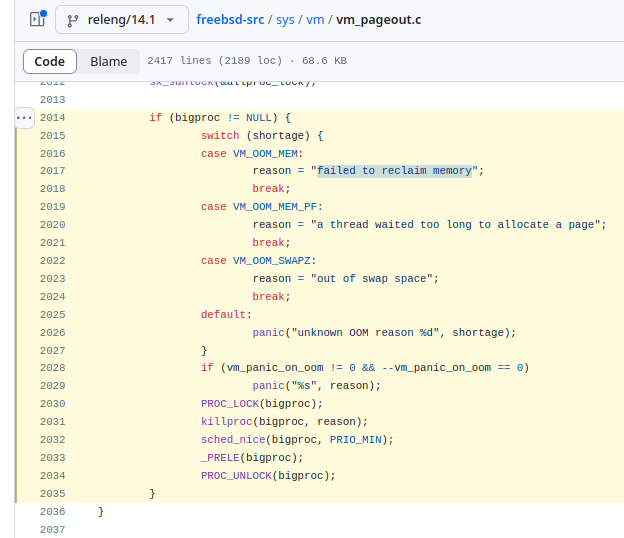Screen dimensions: 624x538
Task: Expand the file tree side panel
Action: coord(37,19)
